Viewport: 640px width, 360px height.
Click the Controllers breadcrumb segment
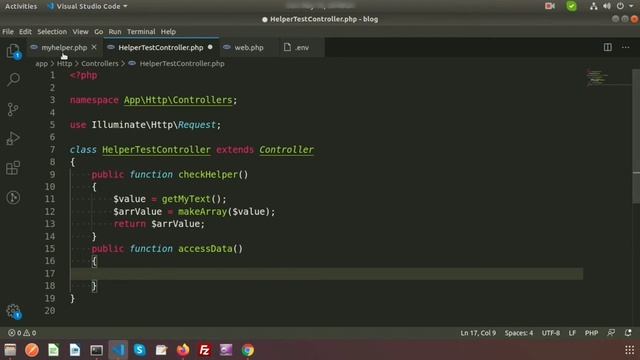click(100, 64)
